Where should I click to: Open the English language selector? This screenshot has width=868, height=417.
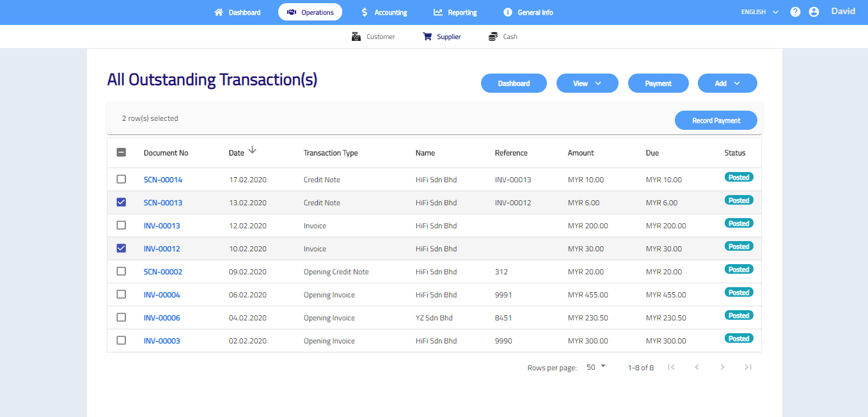point(759,12)
